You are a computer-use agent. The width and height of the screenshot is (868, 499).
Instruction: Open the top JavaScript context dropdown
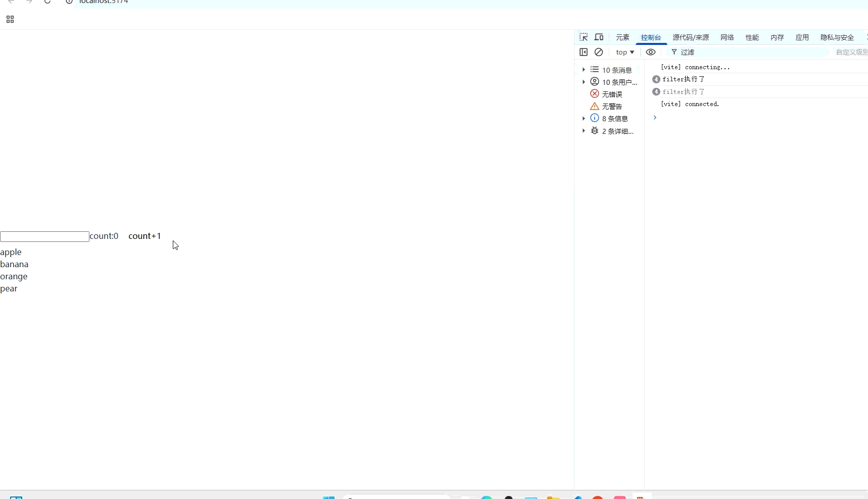click(x=625, y=52)
